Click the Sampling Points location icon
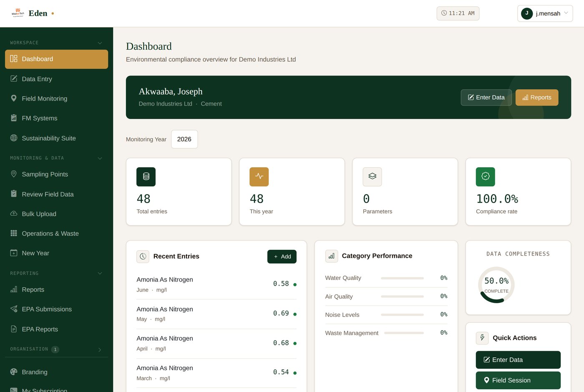 tap(14, 174)
